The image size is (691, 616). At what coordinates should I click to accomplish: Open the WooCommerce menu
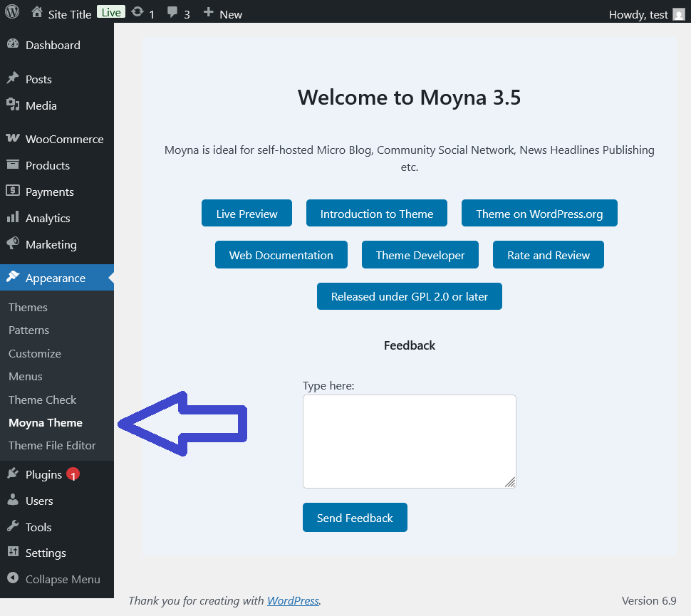tap(57, 140)
